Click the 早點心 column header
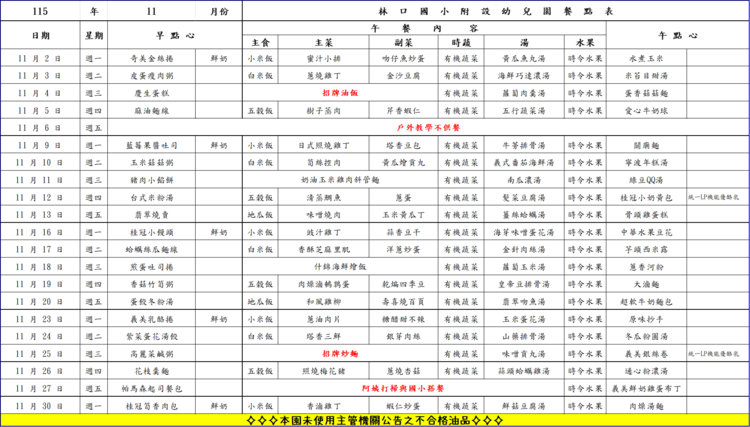Screen dimensions: 750x427 coord(175,35)
